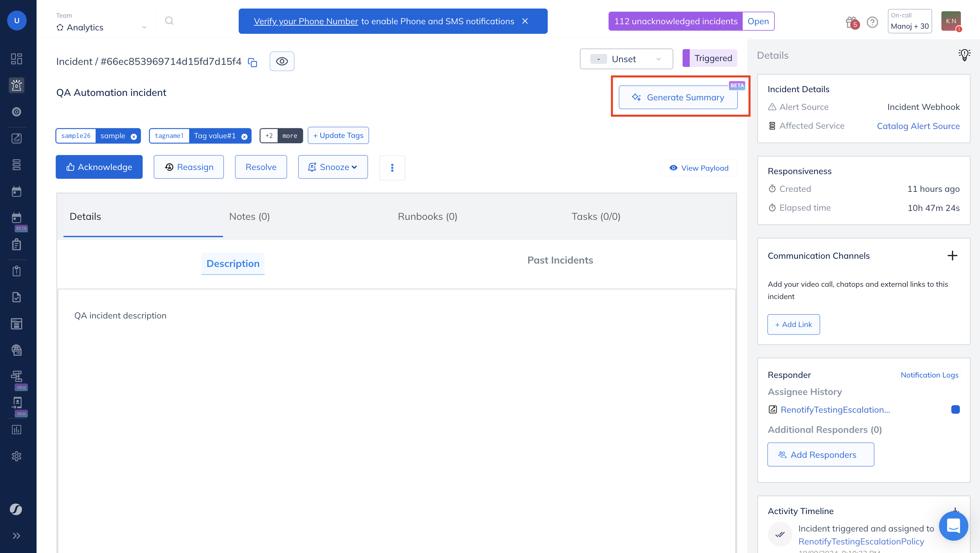The width and height of the screenshot is (980, 553).
Task: Click the Acknowledge button
Action: coord(99,167)
